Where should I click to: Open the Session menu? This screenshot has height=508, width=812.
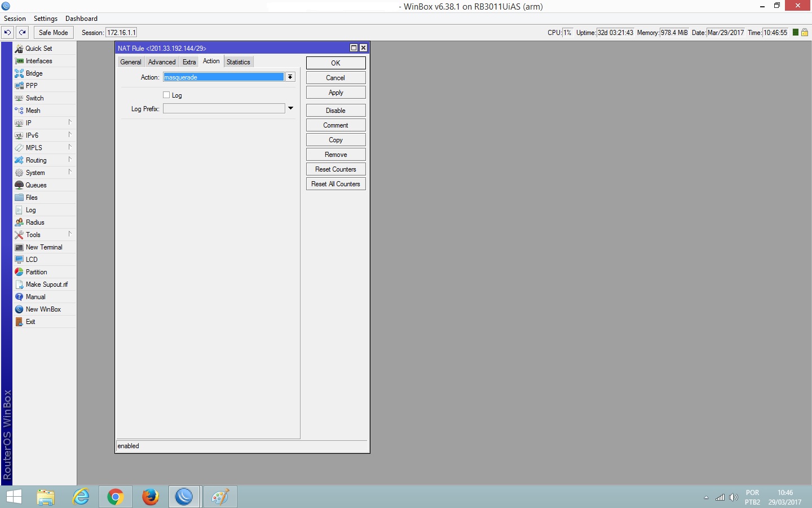(x=15, y=19)
